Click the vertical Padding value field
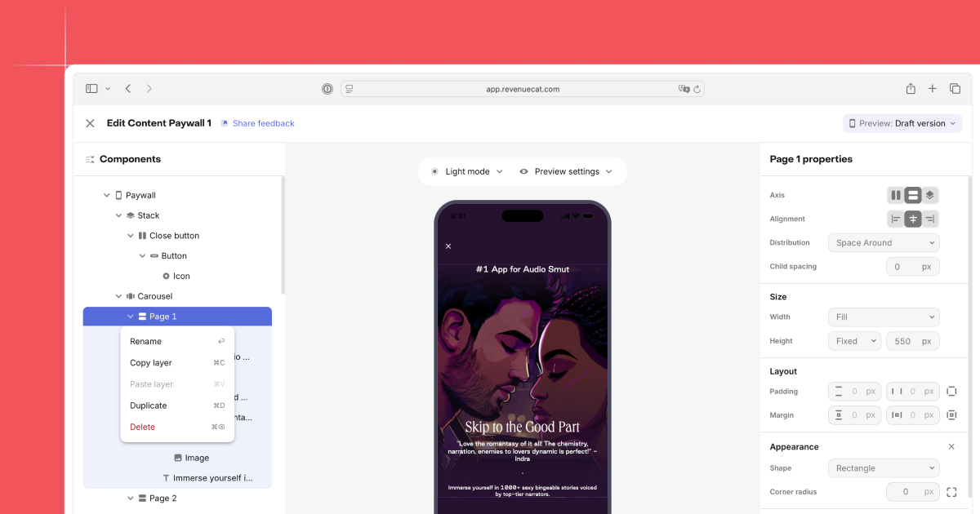Screen dimensions: 980x514 pyautogui.click(x=855, y=392)
